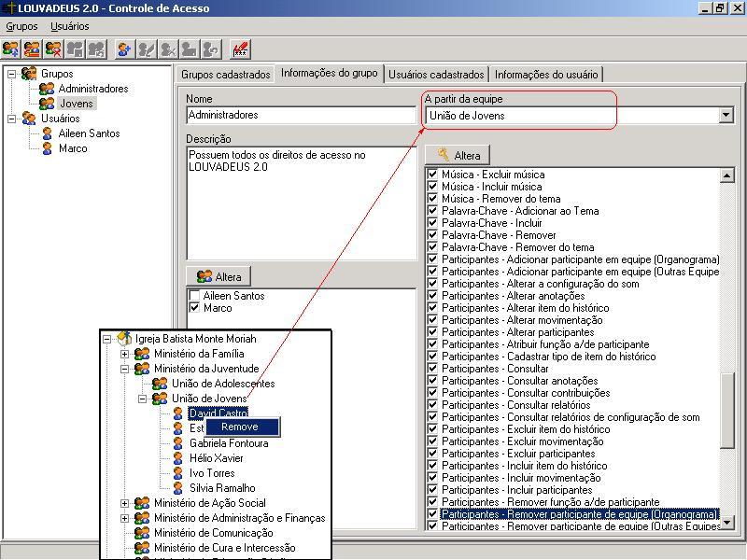
Task: Click the grayed undo user changes icon
Action: [x=211, y=49]
